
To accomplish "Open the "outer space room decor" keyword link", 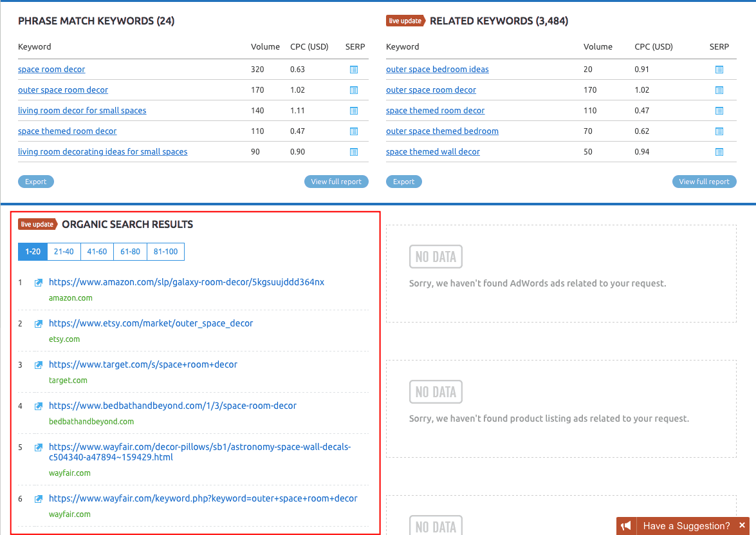I will pyautogui.click(x=62, y=89).
